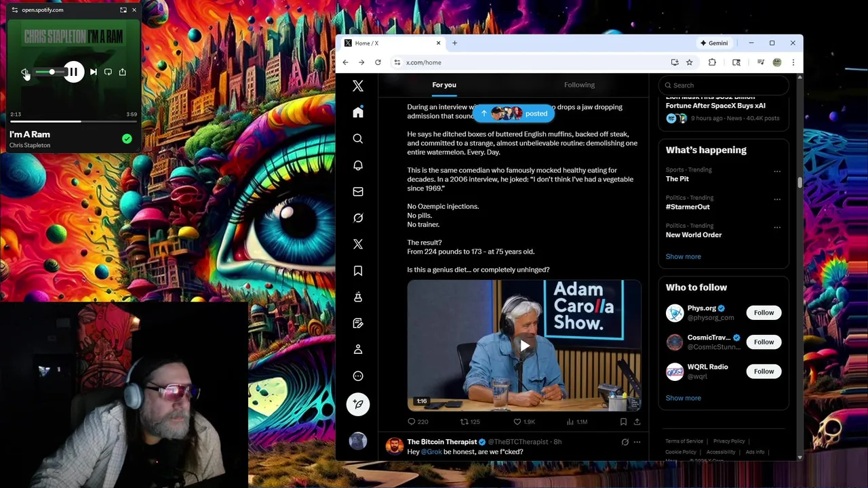868x488 pixels.
Task: Select the Home / X browser tab
Action: (392, 43)
